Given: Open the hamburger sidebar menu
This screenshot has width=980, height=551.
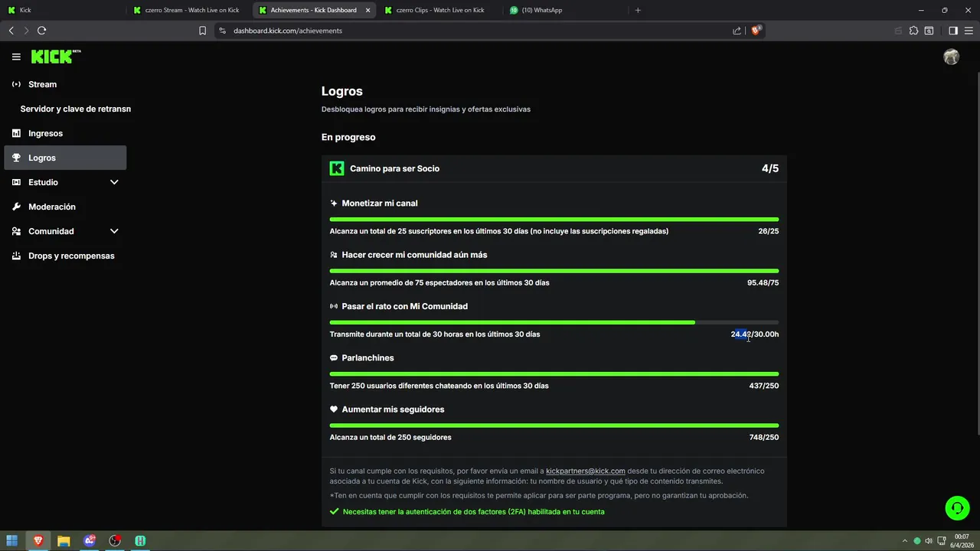Looking at the screenshot, I should [x=16, y=57].
